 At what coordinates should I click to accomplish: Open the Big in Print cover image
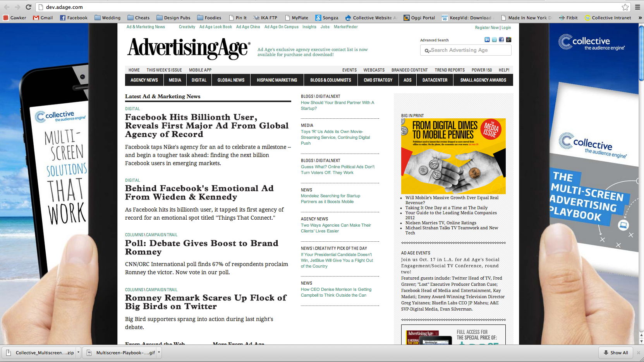tap(453, 156)
